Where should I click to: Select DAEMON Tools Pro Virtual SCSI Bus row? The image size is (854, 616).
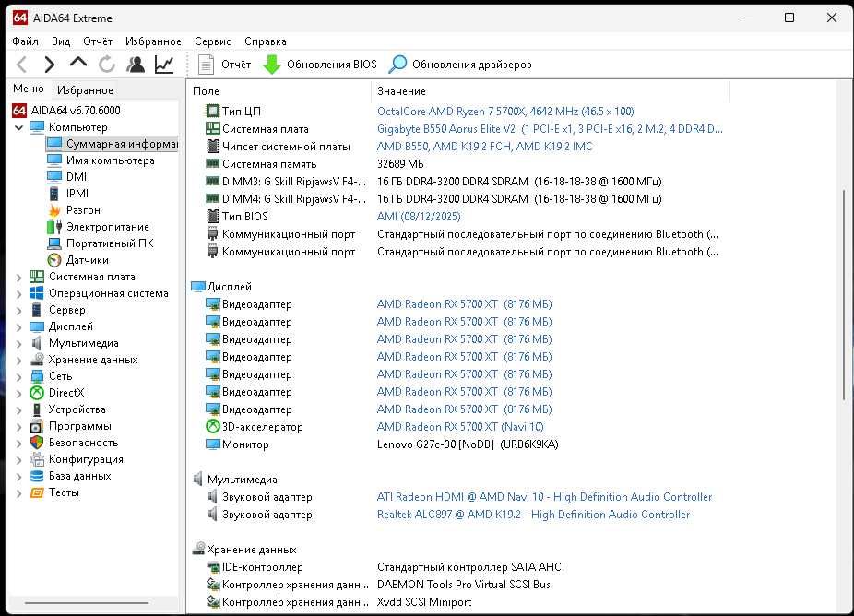(464, 585)
